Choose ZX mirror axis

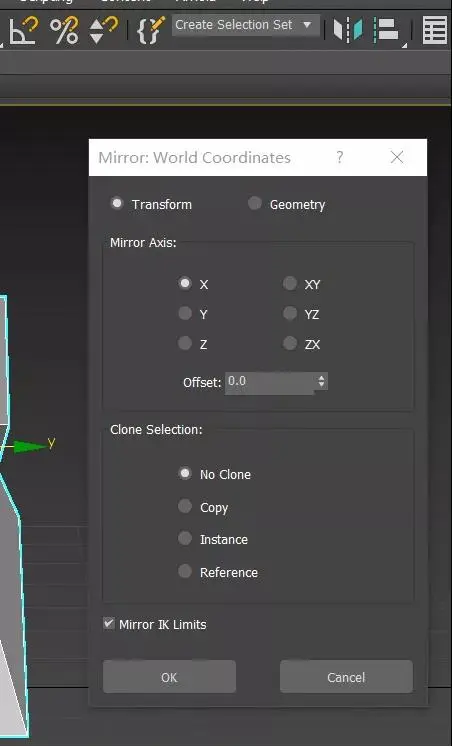coord(290,343)
